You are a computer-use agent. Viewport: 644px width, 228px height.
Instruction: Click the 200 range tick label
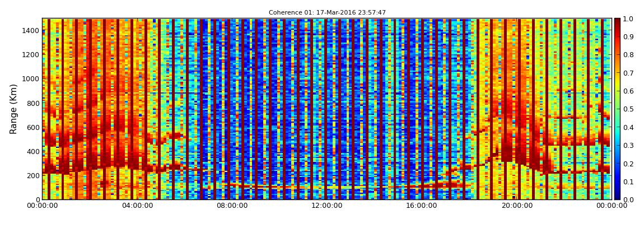[x=34, y=176]
